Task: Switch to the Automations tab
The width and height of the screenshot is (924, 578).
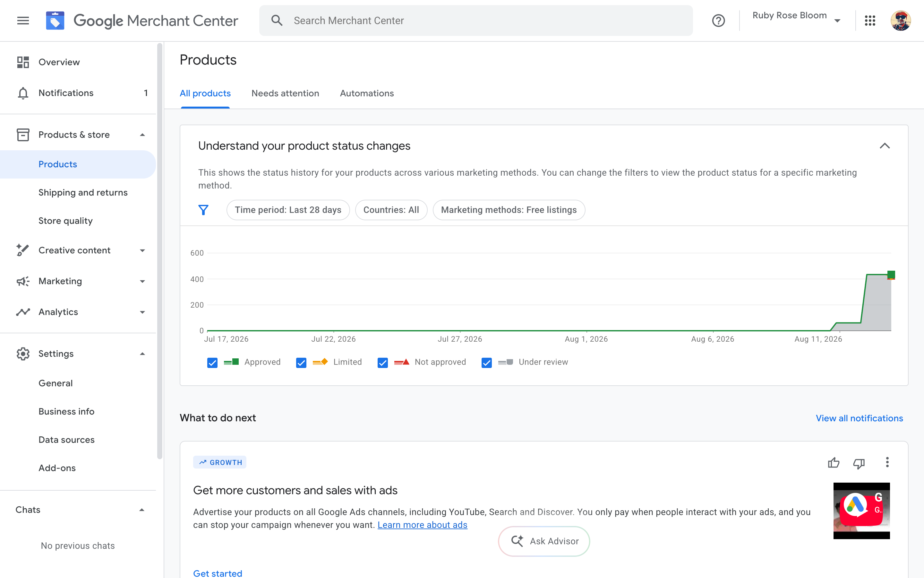Action: tap(366, 93)
